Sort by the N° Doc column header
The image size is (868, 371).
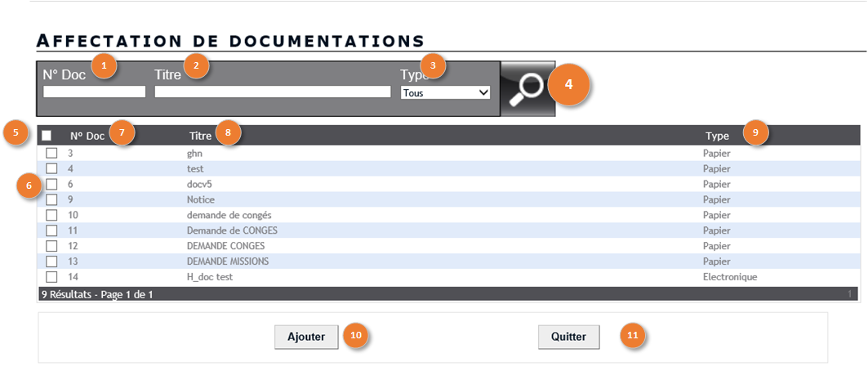coord(87,136)
